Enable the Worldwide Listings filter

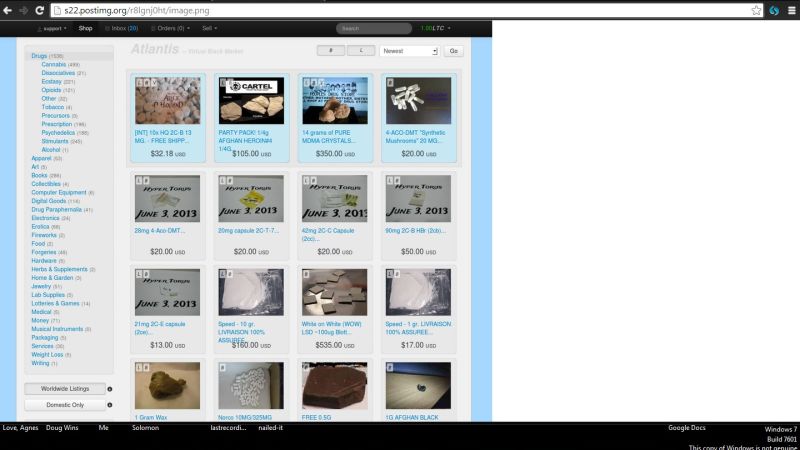coord(65,389)
